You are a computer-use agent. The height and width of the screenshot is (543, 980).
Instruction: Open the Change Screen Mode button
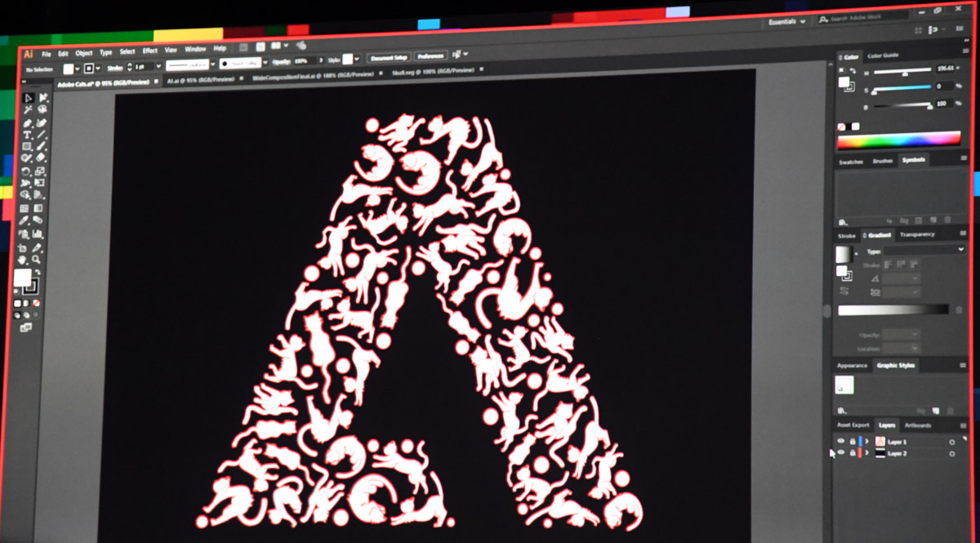(x=25, y=327)
